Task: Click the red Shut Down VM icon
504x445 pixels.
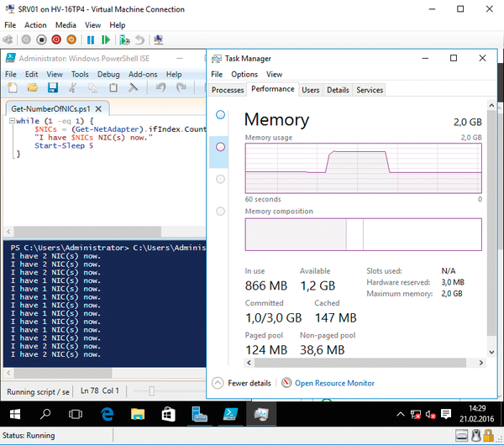Action: [56, 39]
